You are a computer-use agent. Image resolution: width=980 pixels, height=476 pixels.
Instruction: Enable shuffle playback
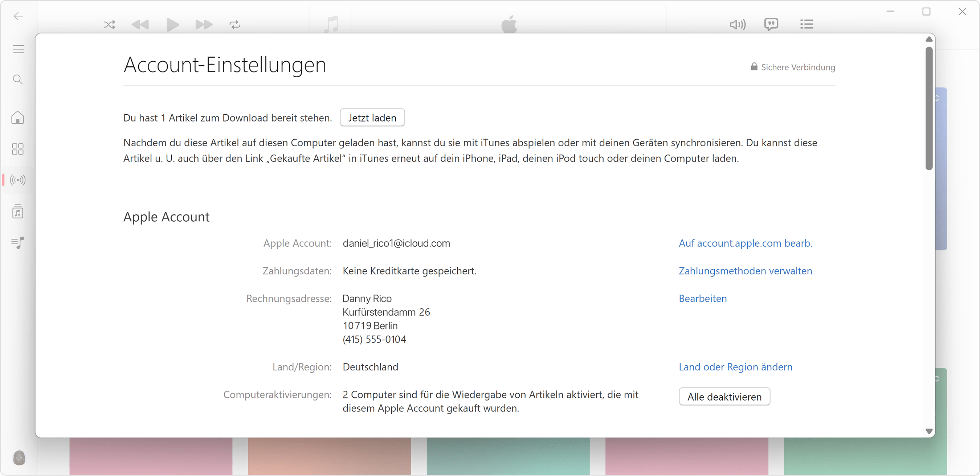pos(109,24)
